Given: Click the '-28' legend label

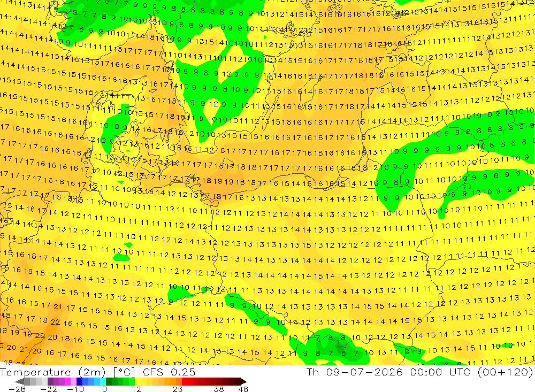Looking at the screenshot, I should [17, 389].
